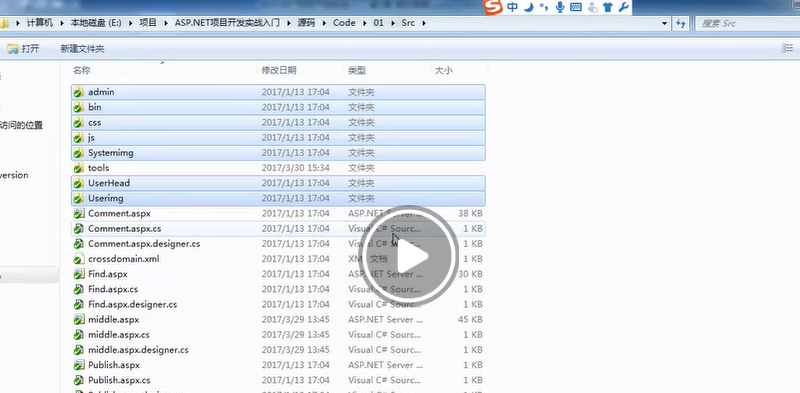Select the Publish.aspx.cs file name
This screenshot has width=800, height=393.
pos(119,380)
